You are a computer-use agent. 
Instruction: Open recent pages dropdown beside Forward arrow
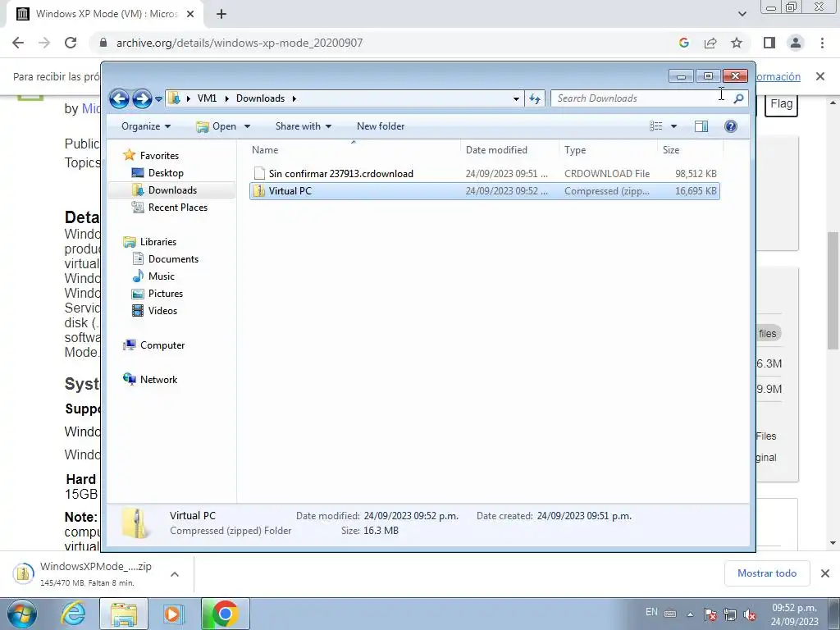point(158,99)
